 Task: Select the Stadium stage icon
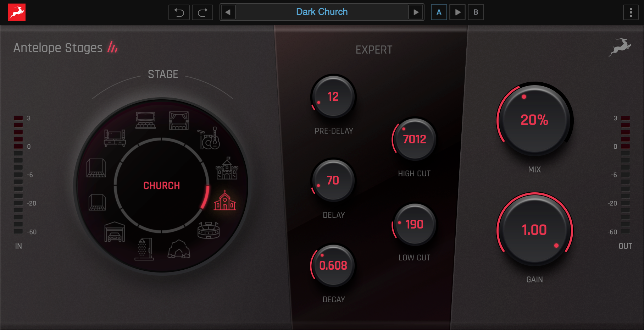[209, 230]
